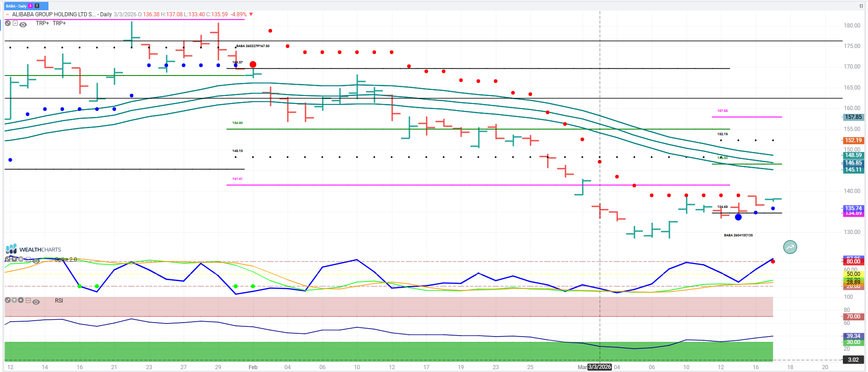868x372 pixels.
Task: Toggle visibility of the TRP+ indicator
Action: 23,24
